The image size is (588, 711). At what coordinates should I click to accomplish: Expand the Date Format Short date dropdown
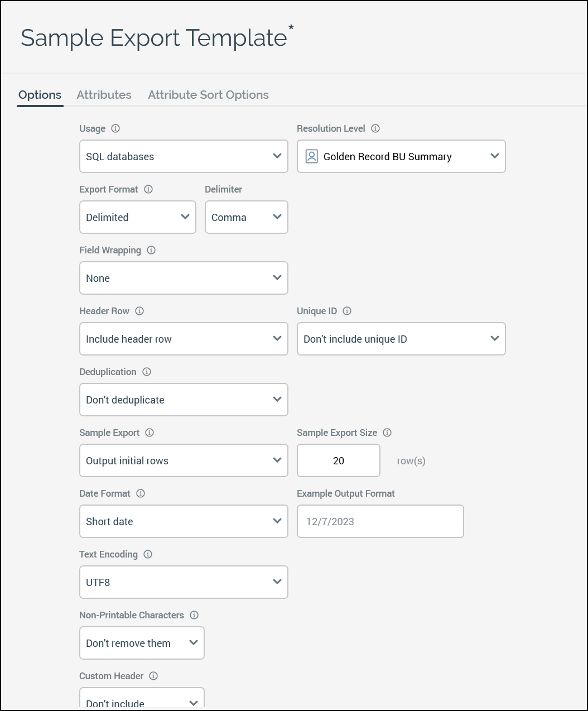click(184, 521)
